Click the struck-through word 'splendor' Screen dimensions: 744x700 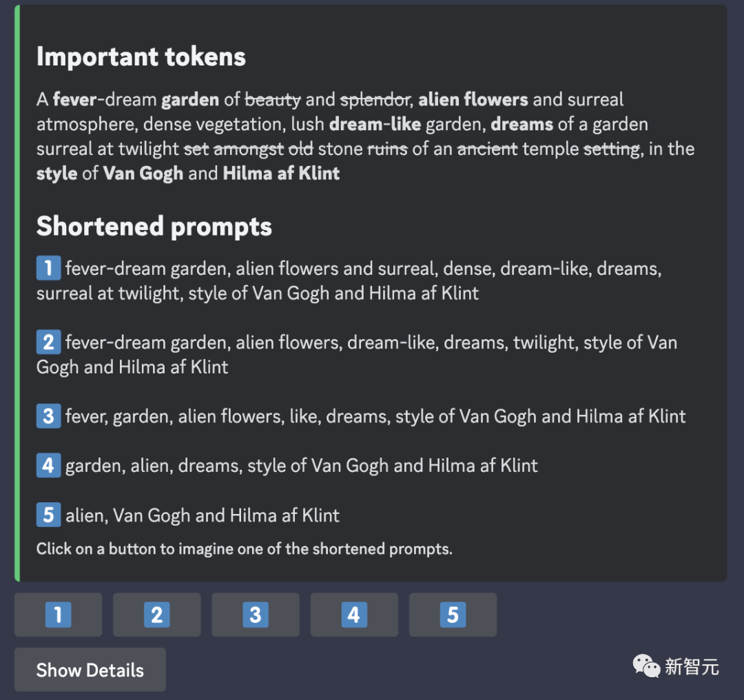tap(375, 100)
